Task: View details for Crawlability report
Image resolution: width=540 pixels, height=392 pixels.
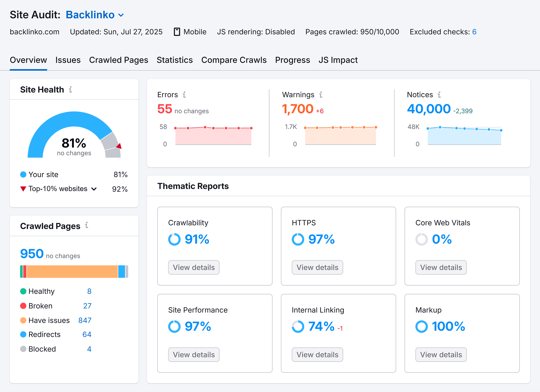Action: 194,267
